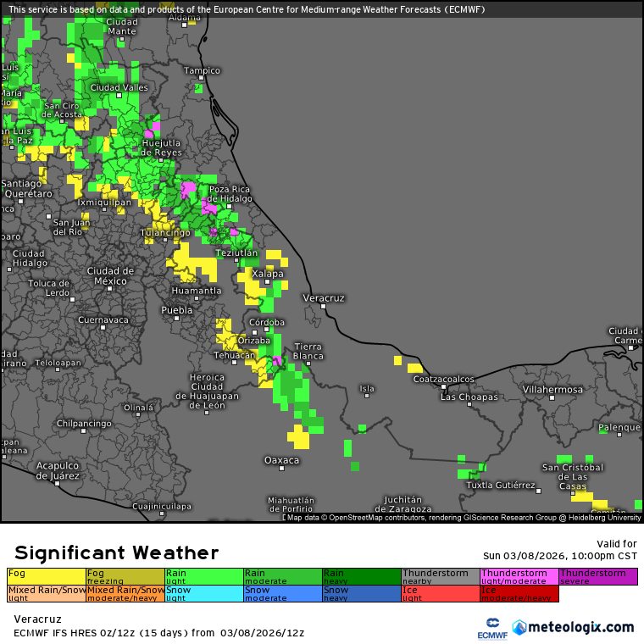The width and height of the screenshot is (644, 644).
Task: Click the ECMWF logo
Action: tap(492, 629)
